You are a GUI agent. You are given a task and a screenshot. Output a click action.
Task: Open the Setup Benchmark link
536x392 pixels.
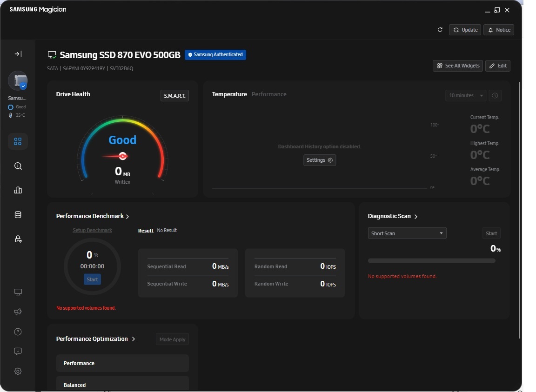coord(92,230)
